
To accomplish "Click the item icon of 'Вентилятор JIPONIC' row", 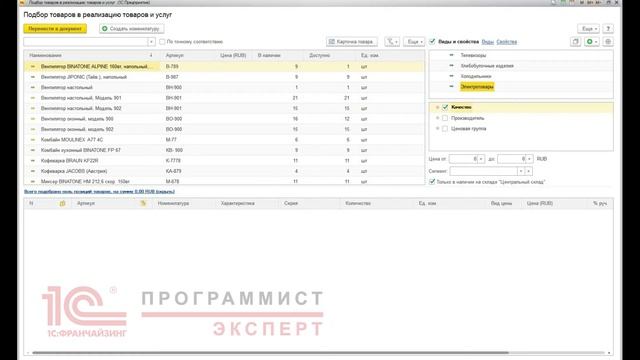I will (33, 77).
